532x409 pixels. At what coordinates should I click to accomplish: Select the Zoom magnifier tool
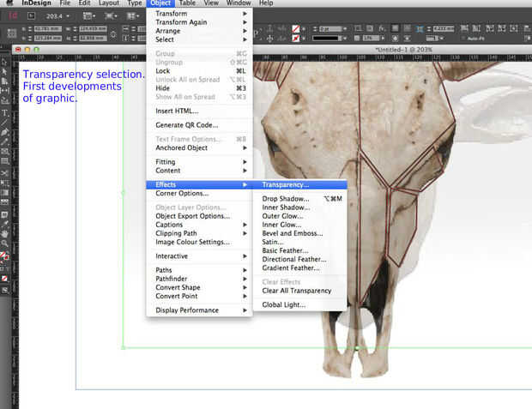[x=4, y=244]
